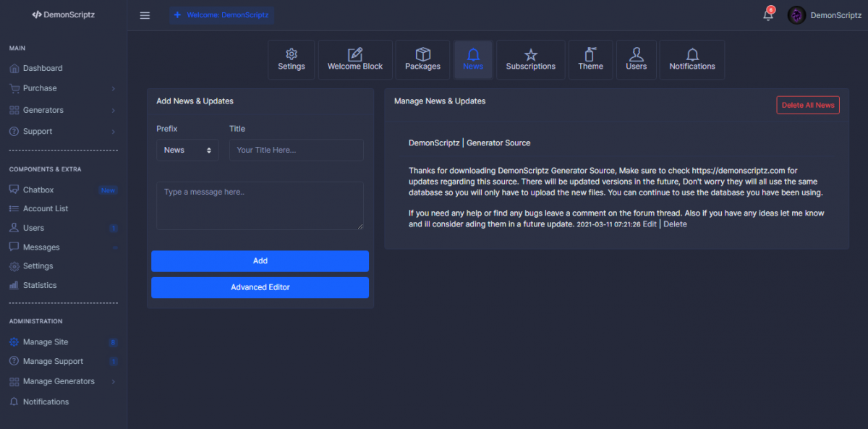
Task: Open the DemonScriptz user avatar
Action: [796, 15]
